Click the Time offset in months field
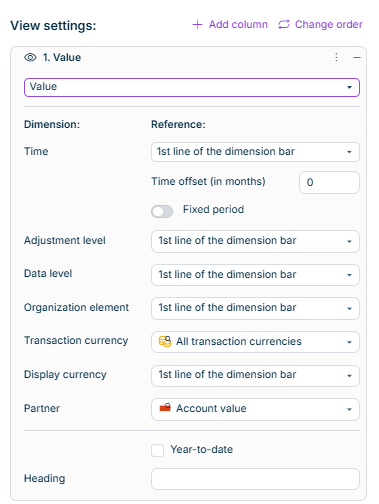 tap(329, 182)
